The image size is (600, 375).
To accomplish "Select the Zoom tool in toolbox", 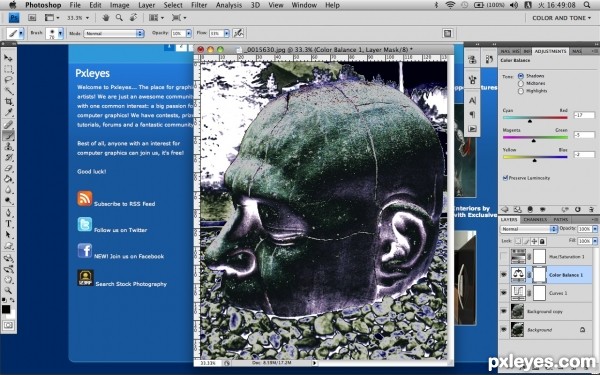I will (x=8, y=291).
